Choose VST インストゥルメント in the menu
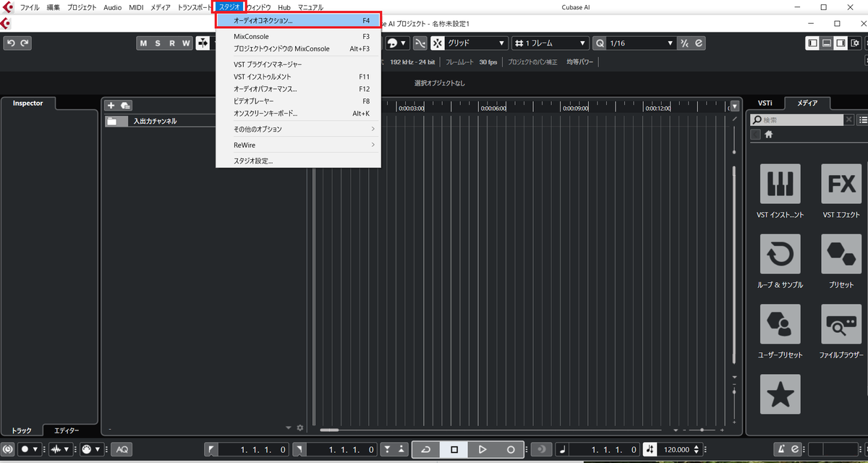The image size is (868, 463). pos(298,76)
